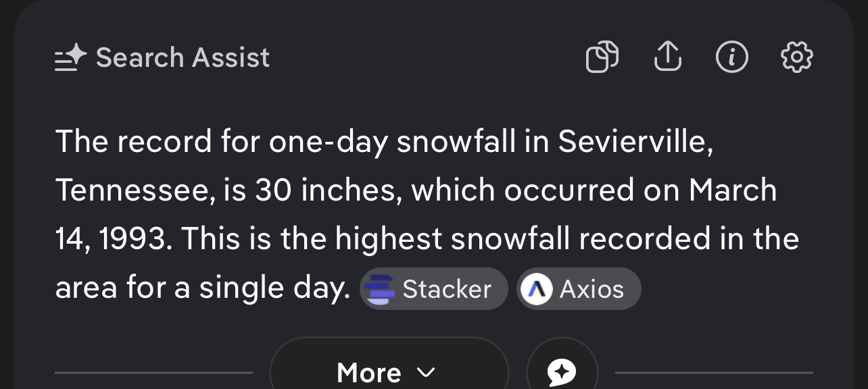Click the Search Assist sparkle icon

[71, 58]
